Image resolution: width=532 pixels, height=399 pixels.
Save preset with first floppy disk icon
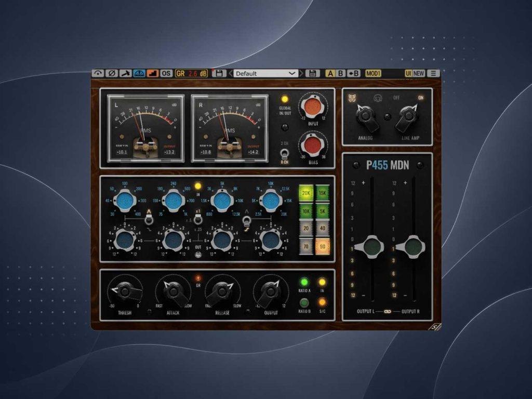coord(219,73)
